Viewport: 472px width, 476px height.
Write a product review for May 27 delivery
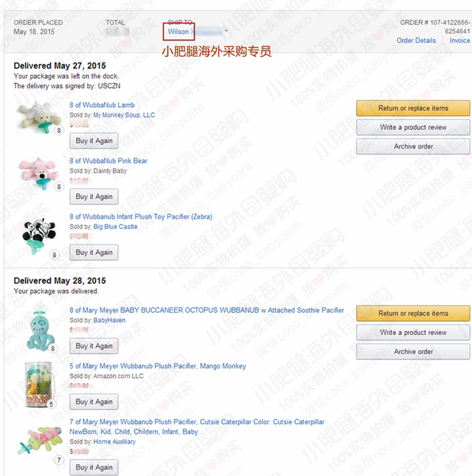pos(413,128)
